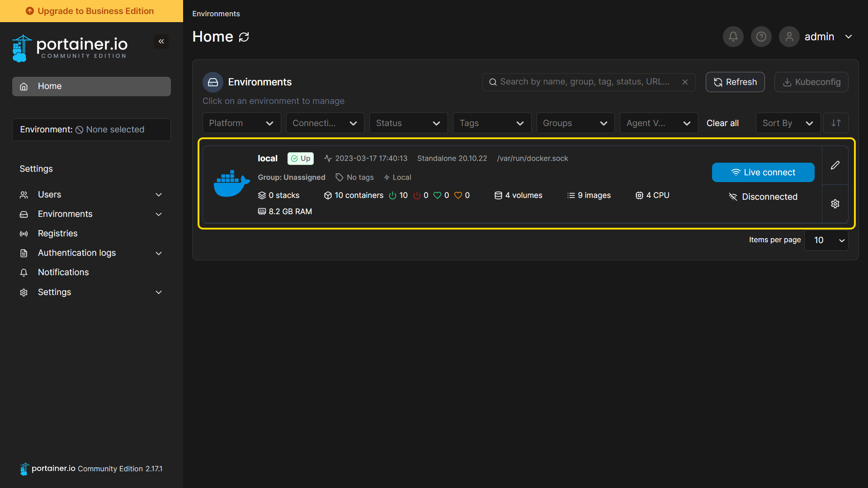Open the Sort By dropdown
The image size is (868, 488).
pos(788,123)
